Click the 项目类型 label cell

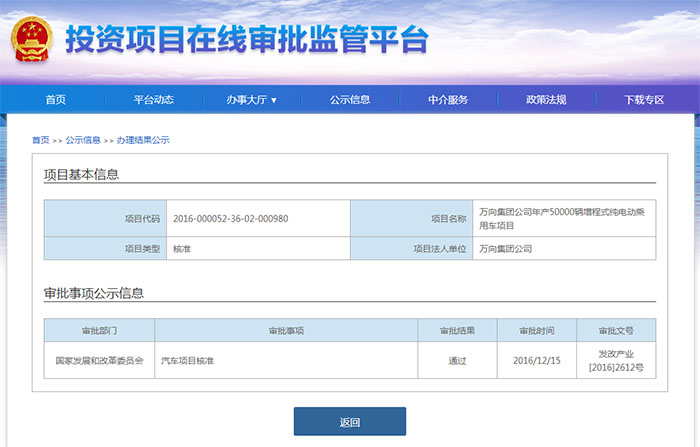tap(105, 248)
